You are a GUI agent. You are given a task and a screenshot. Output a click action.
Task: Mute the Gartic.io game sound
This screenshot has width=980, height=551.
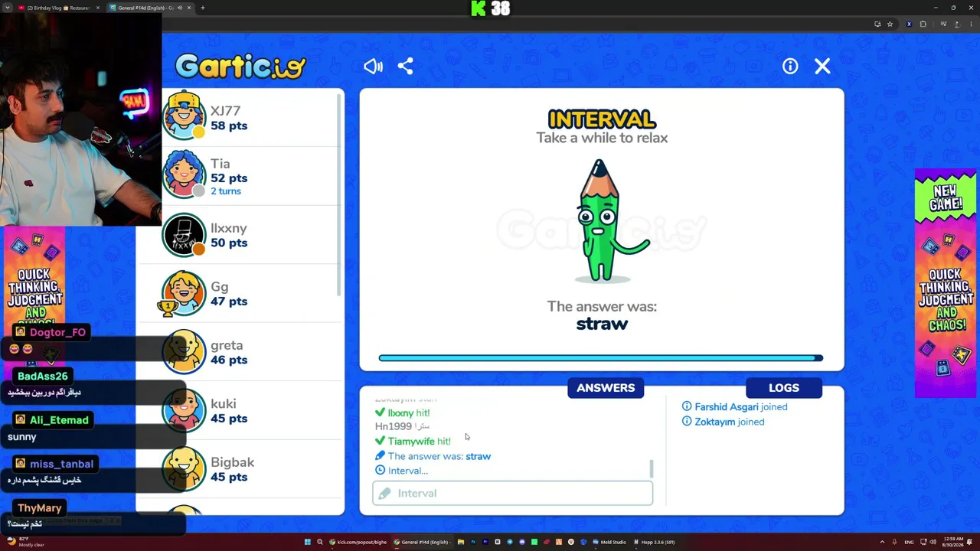(x=373, y=67)
